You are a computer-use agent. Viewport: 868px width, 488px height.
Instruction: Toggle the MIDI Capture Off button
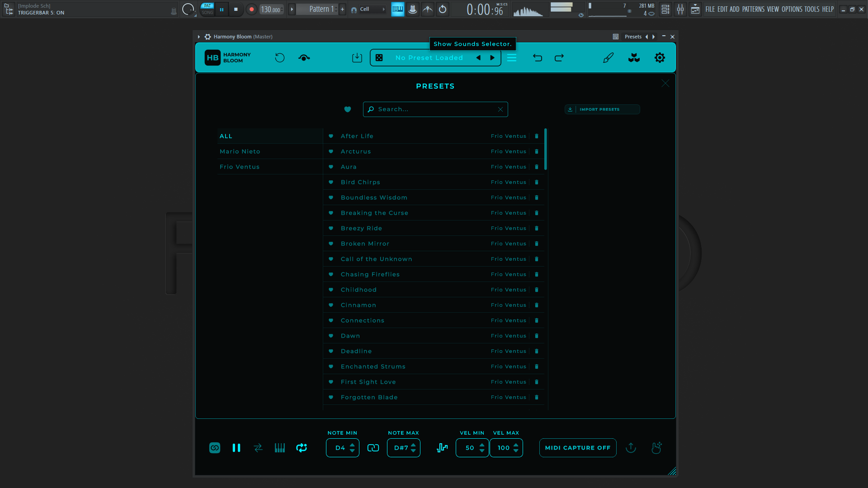[578, 448]
